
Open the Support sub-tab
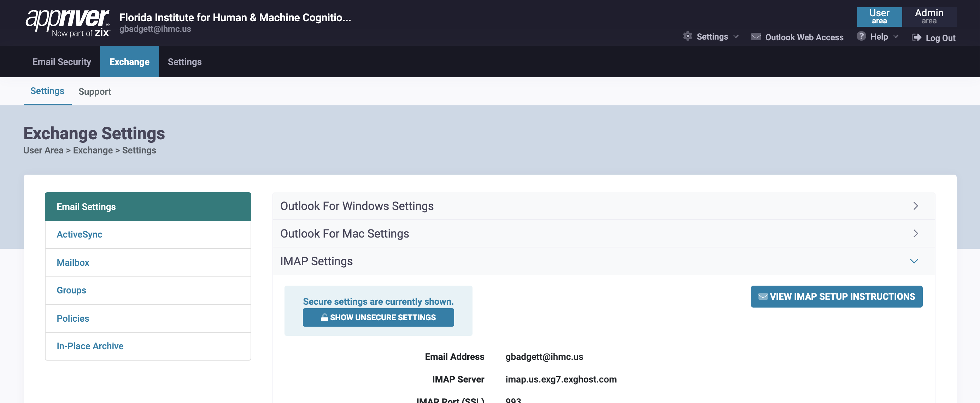coord(95,92)
